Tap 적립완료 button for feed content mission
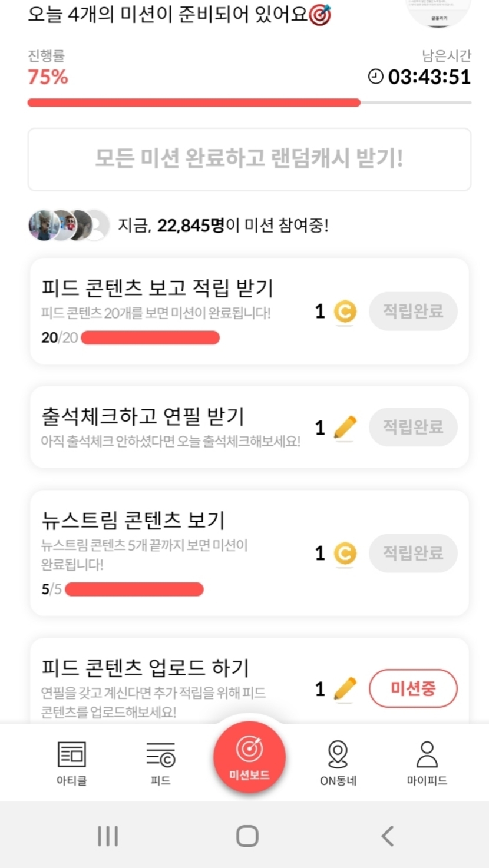This screenshot has height=868, width=489. (413, 311)
